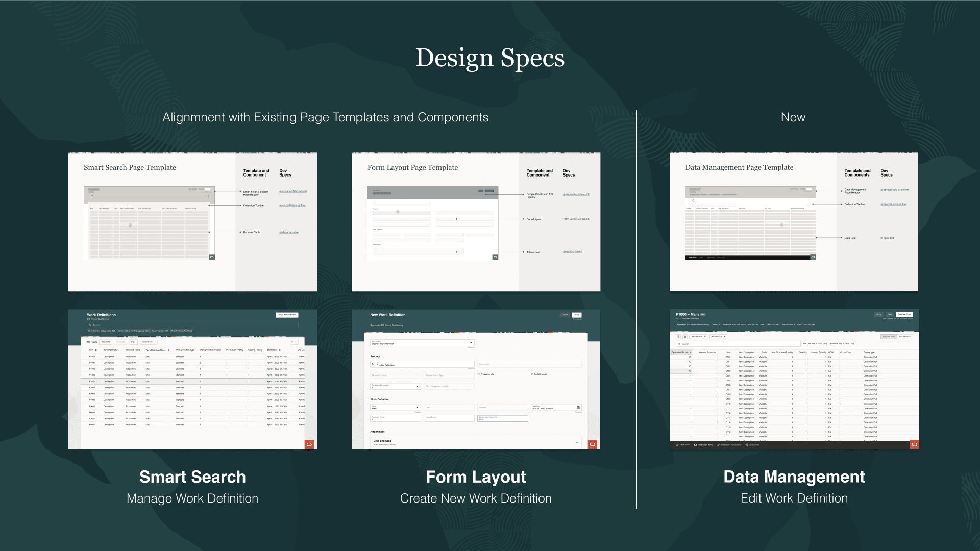Click the Save and Close button
980x551 pixels.
[x=904, y=314]
